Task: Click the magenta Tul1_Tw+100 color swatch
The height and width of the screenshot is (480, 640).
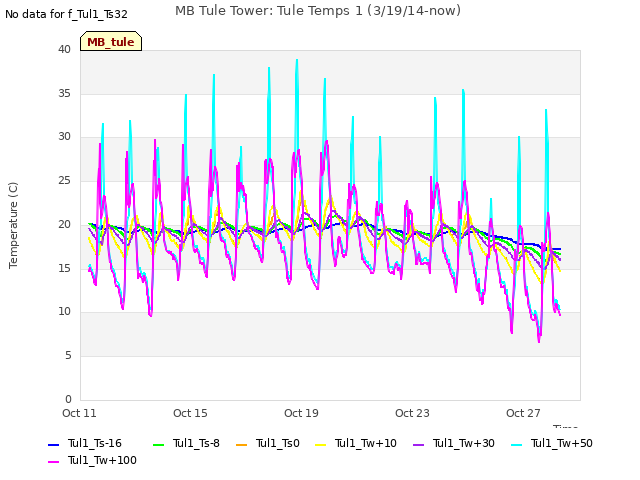Action: (x=53, y=462)
